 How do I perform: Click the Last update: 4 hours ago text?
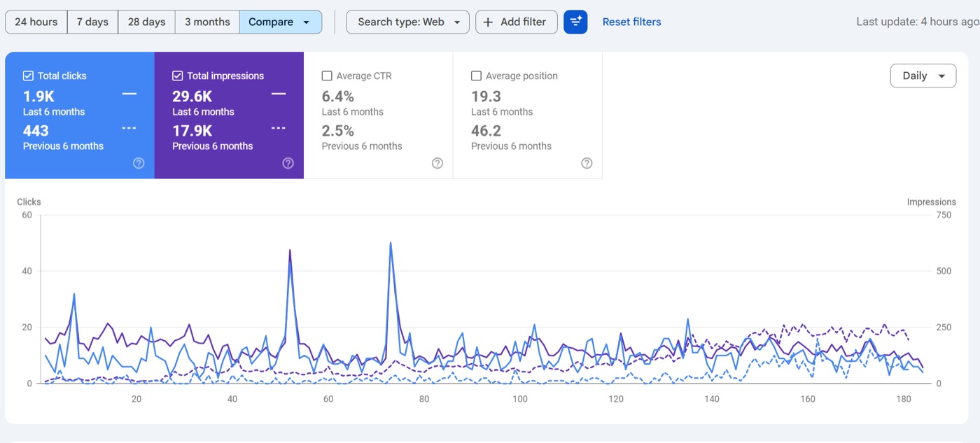[x=917, y=22]
